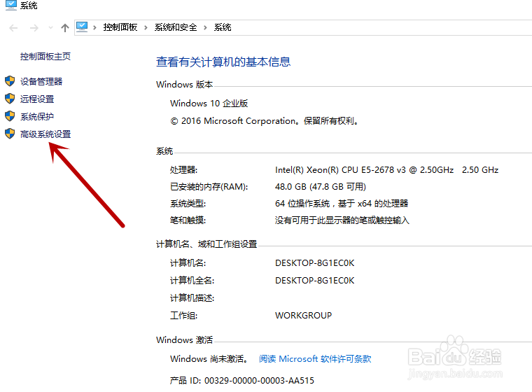Screen dimensions: 532x392
Task: Select the text Windows 10 企业版
Action: tap(209, 103)
